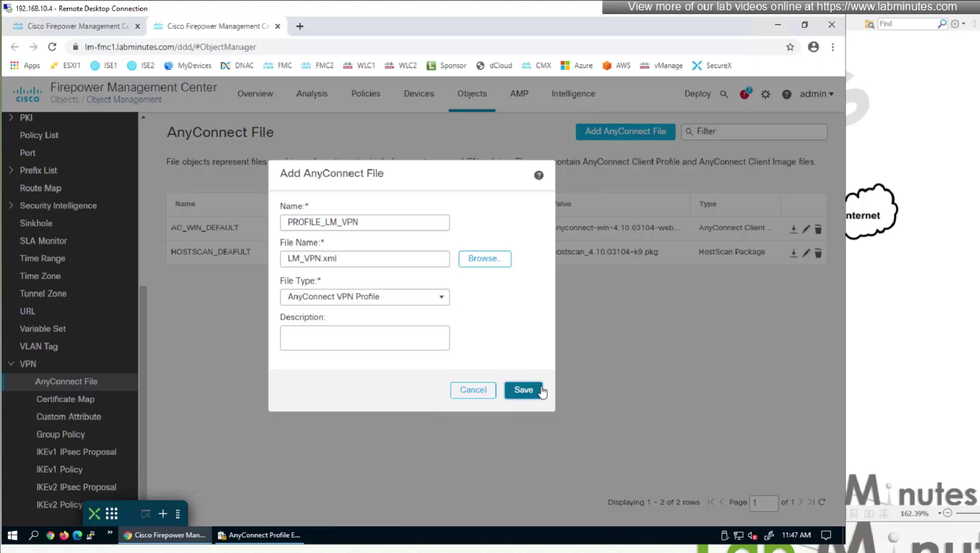Click the help icon in Add AnyConnect File dialog
This screenshot has height=553, width=980.
pyautogui.click(x=539, y=175)
